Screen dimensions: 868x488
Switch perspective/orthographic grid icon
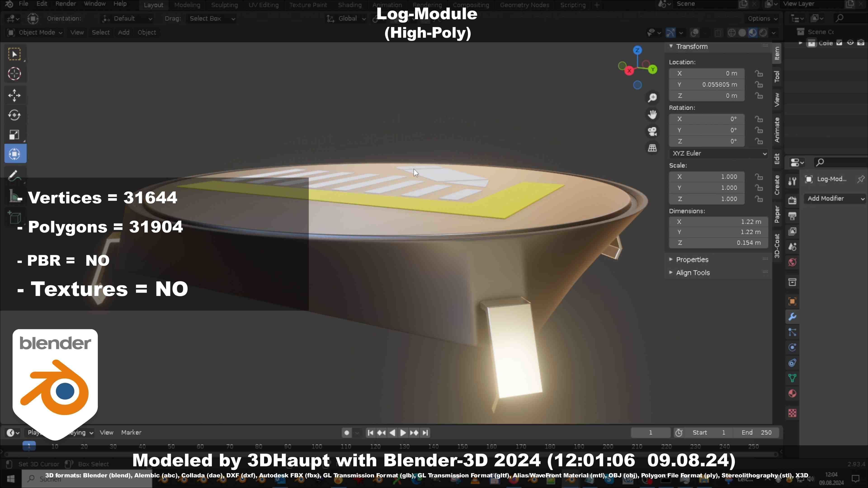pos(652,148)
